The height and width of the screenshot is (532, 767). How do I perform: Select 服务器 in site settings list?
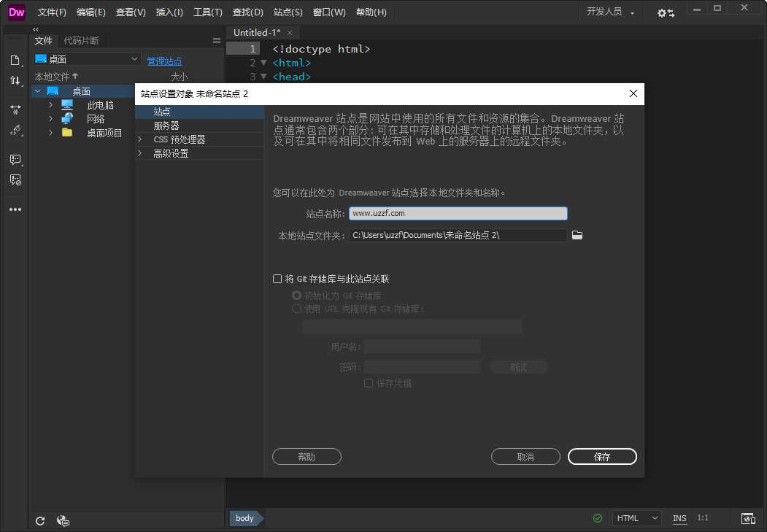[199, 126]
